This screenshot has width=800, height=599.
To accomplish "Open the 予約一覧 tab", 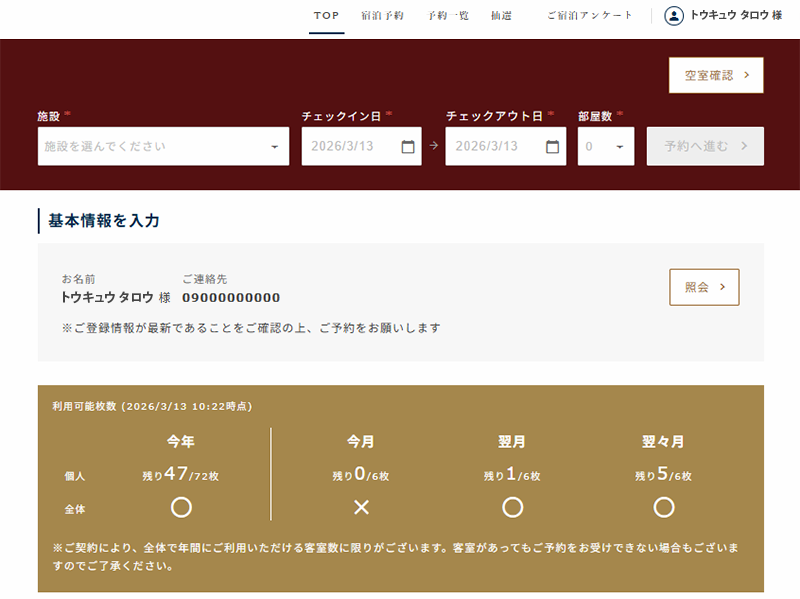I will pos(447,15).
